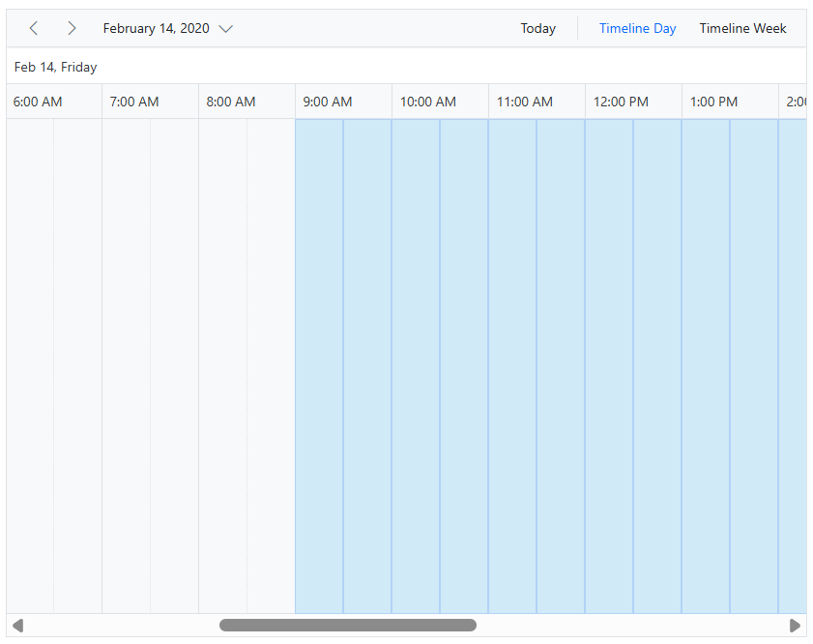The width and height of the screenshot is (813, 644).
Task: Go to the previous day arrow
Action: (34, 28)
